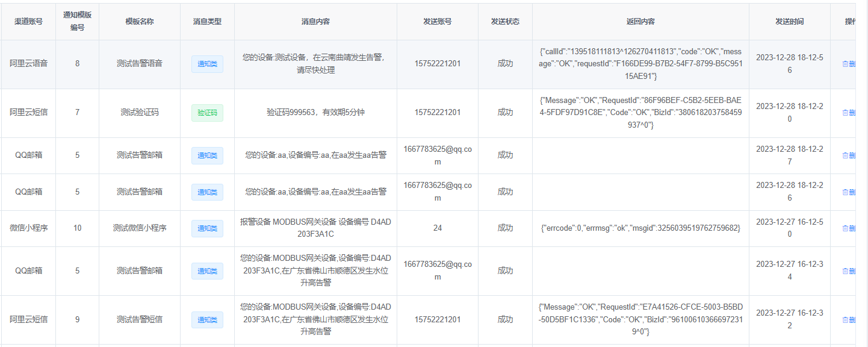Screen dimensions: 868x347
Task: Click the 发送时间 column header
Action: tap(789, 22)
